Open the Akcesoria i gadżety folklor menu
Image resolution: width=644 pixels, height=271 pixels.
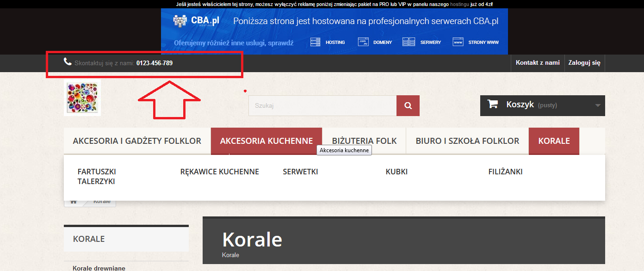137,141
